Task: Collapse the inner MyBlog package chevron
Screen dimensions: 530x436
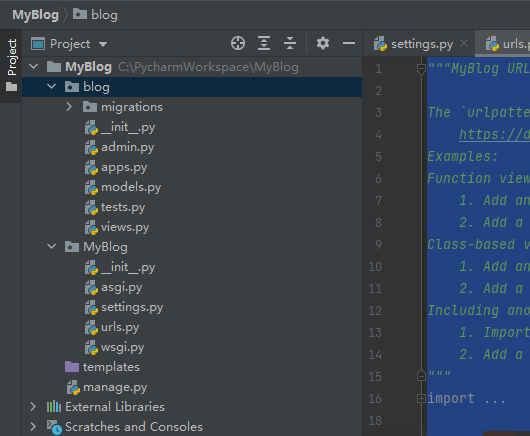Action: point(51,247)
